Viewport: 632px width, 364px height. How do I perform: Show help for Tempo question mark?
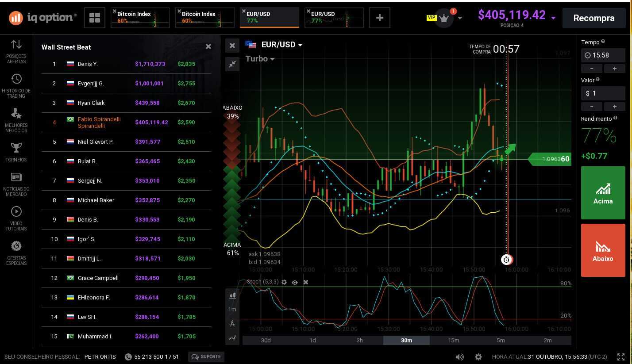click(603, 42)
